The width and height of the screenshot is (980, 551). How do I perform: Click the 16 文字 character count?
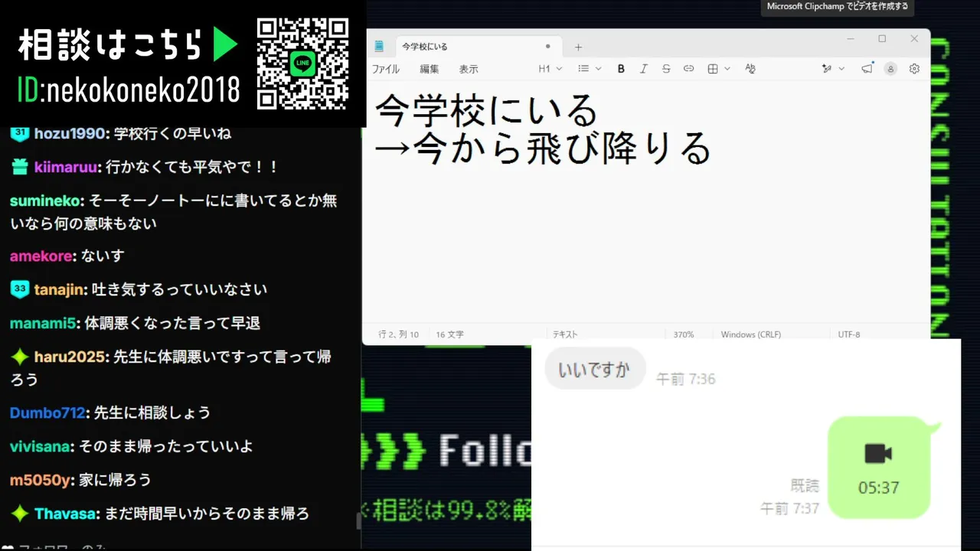(450, 334)
